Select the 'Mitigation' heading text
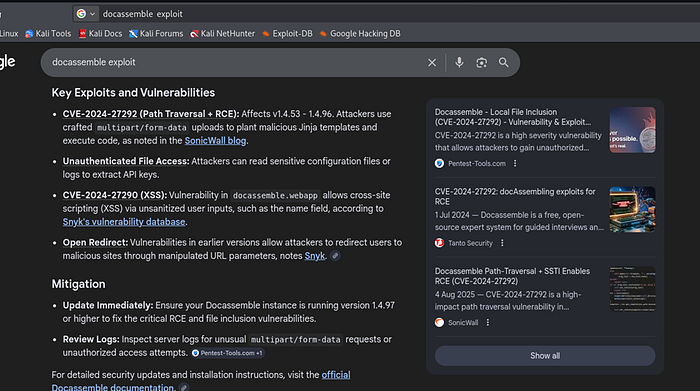Screen dimensions: 700x391 pyautogui.click(x=79, y=284)
